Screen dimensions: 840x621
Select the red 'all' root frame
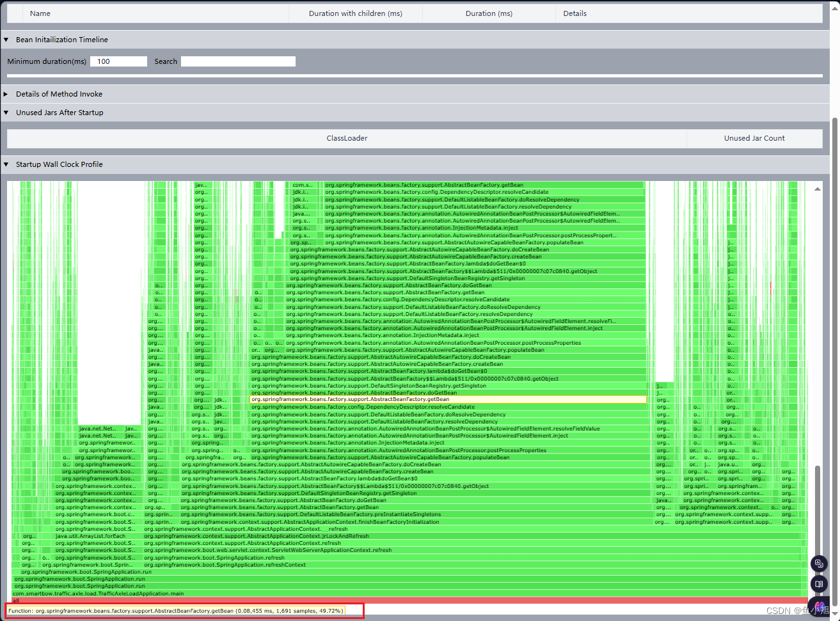click(x=409, y=601)
